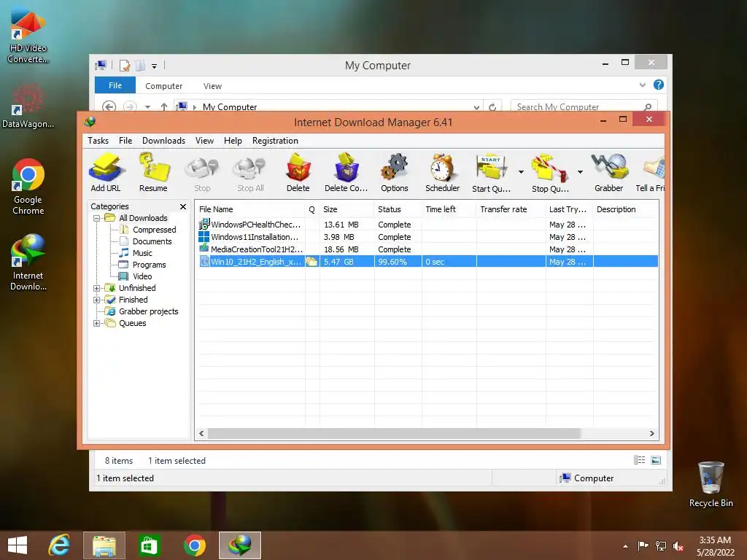Sort by Time left column header

pyautogui.click(x=449, y=209)
